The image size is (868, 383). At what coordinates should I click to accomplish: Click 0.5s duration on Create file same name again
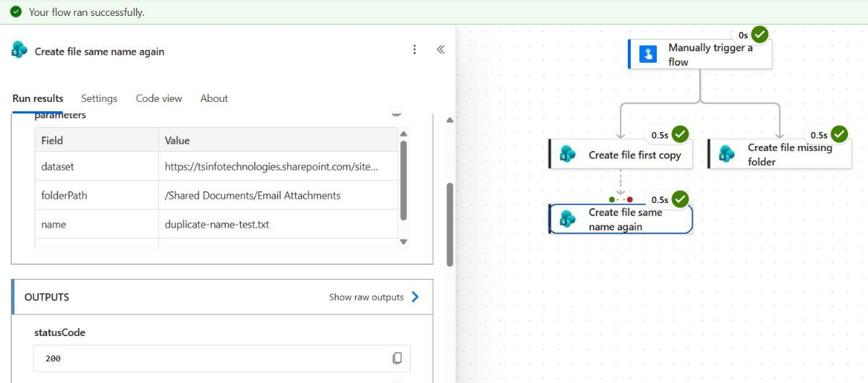[660, 200]
